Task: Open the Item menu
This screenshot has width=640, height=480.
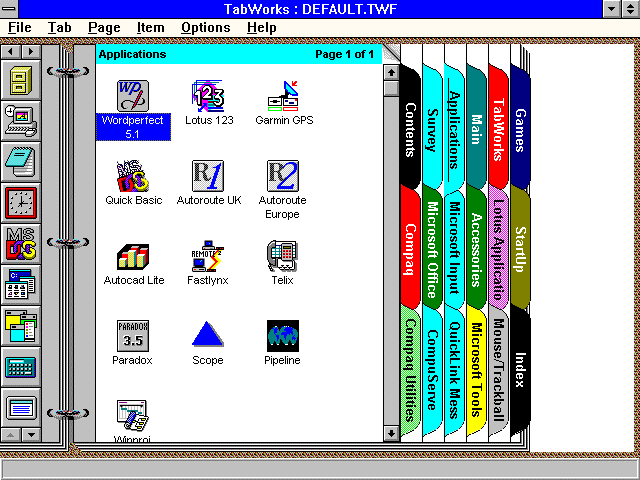Action: 151,28
